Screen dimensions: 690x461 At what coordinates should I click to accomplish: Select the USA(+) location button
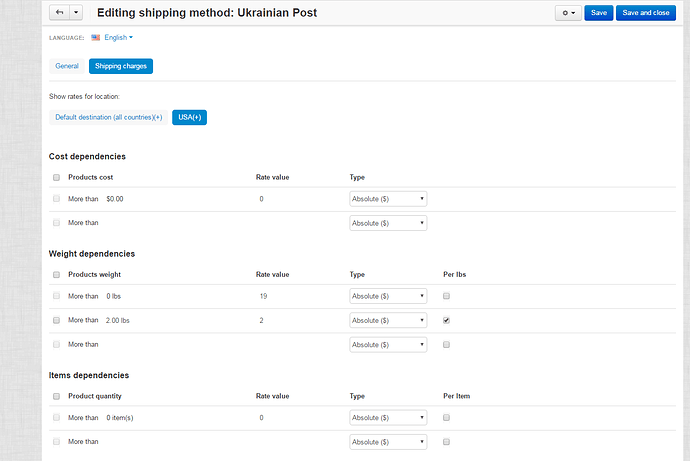(x=190, y=117)
